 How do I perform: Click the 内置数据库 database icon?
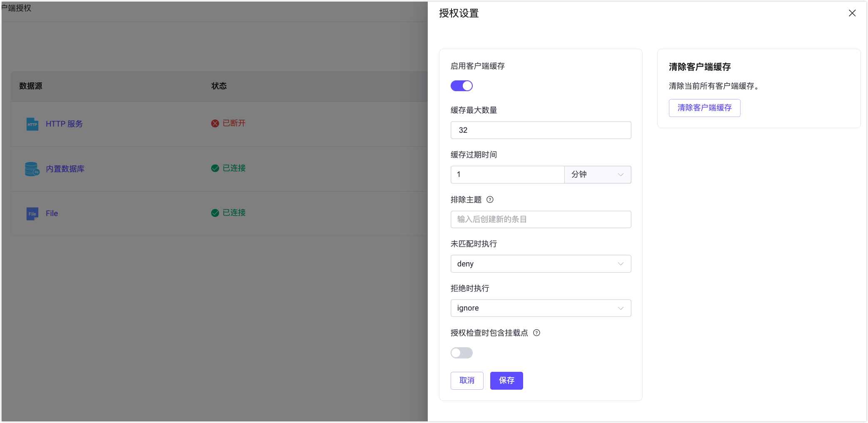tap(32, 169)
